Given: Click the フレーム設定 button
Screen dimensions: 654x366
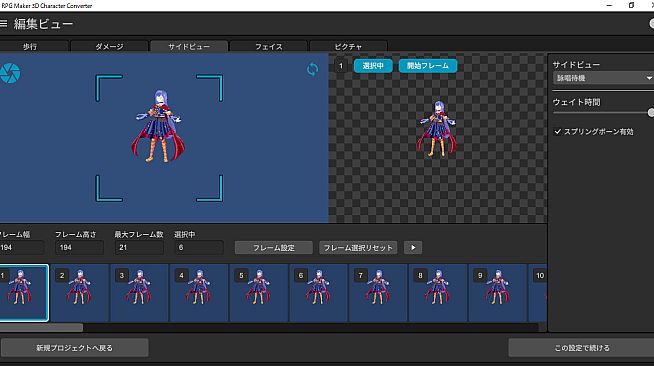Looking at the screenshot, I should click(x=274, y=248).
